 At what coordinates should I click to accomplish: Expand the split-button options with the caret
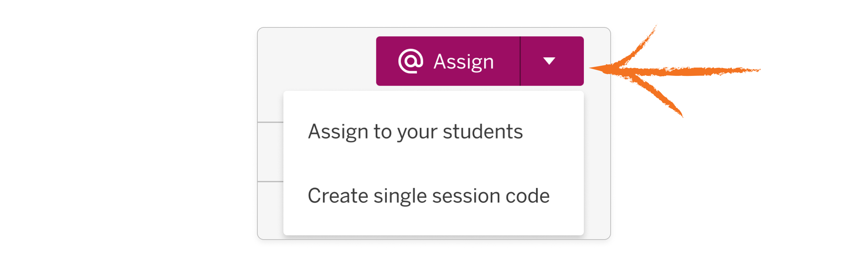549,61
